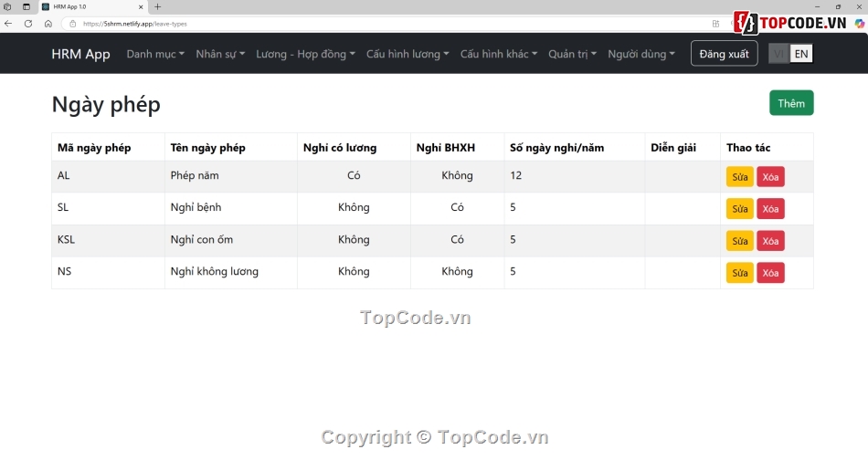
Task: Expand the Danh mục dropdown menu
Action: pos(155,54)
